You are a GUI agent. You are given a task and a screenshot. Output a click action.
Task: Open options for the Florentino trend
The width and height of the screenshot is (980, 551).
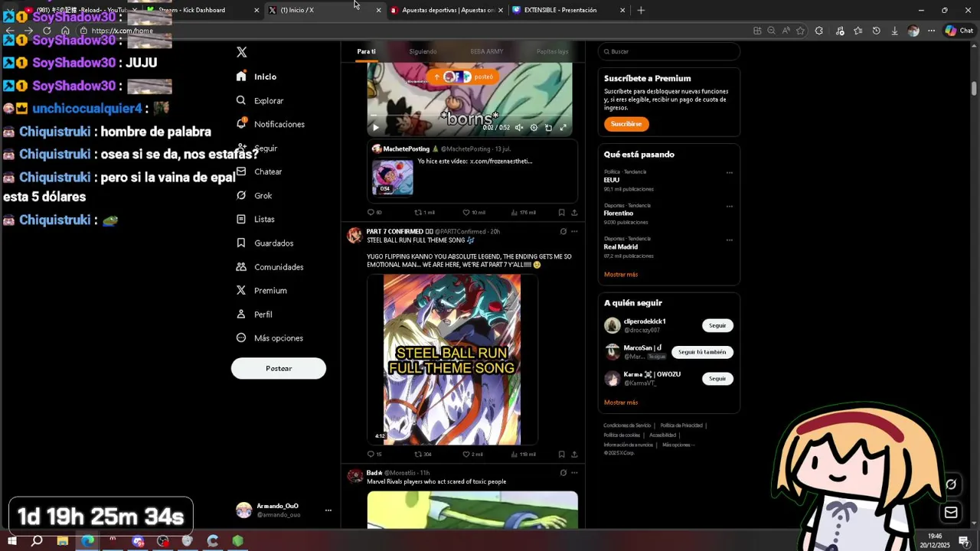(729, 206)
